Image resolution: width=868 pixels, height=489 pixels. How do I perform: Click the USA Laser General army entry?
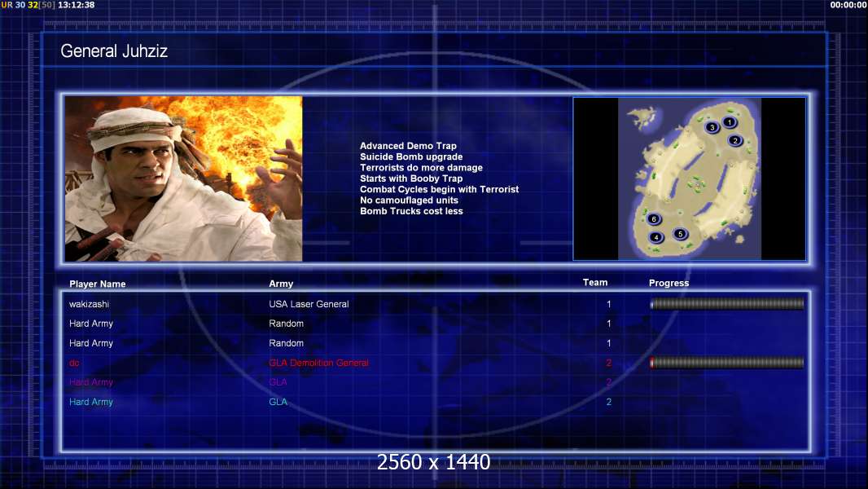[309, 304]
